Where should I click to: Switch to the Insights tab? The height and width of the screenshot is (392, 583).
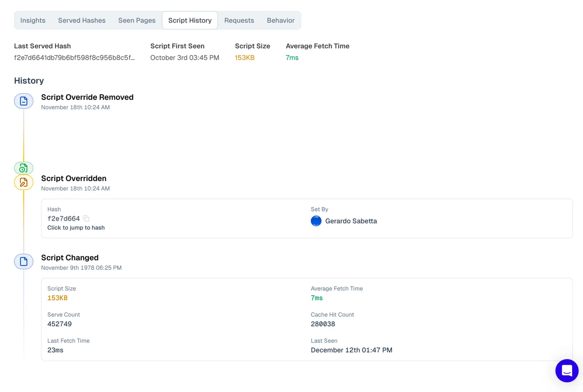tap(33, 20)
